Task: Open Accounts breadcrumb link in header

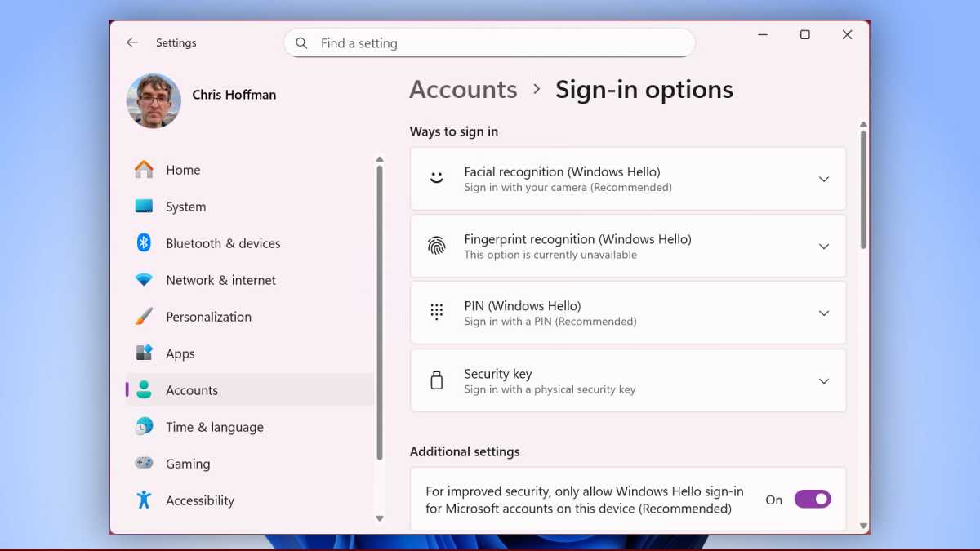Action: click(x=463, y=89)
